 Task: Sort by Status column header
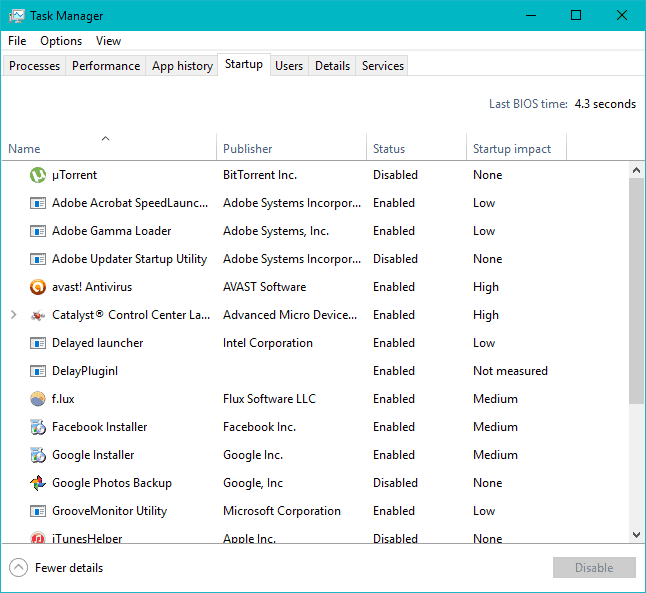[x=416, y=147]
